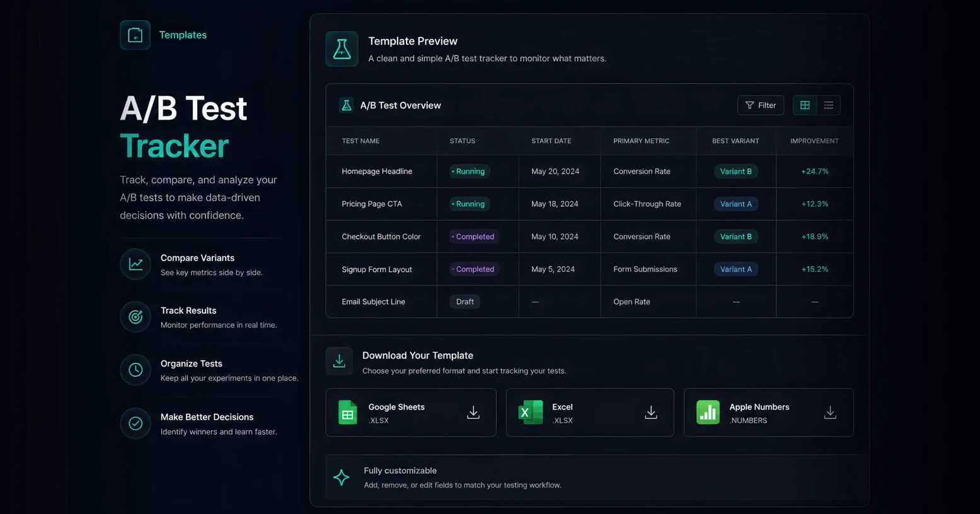The width and height of the screenshot is (980, 514).
Task: Click the Organize Tests clock icon
Action: [x=135, y=370]
